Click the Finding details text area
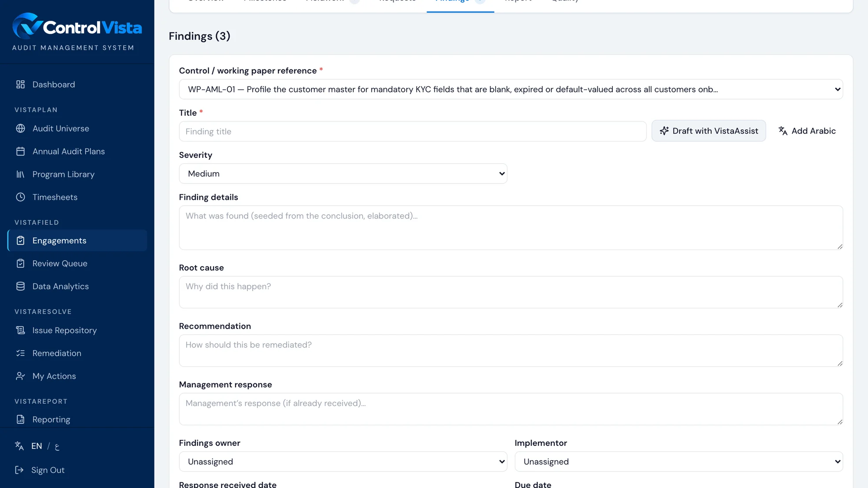 511,228
